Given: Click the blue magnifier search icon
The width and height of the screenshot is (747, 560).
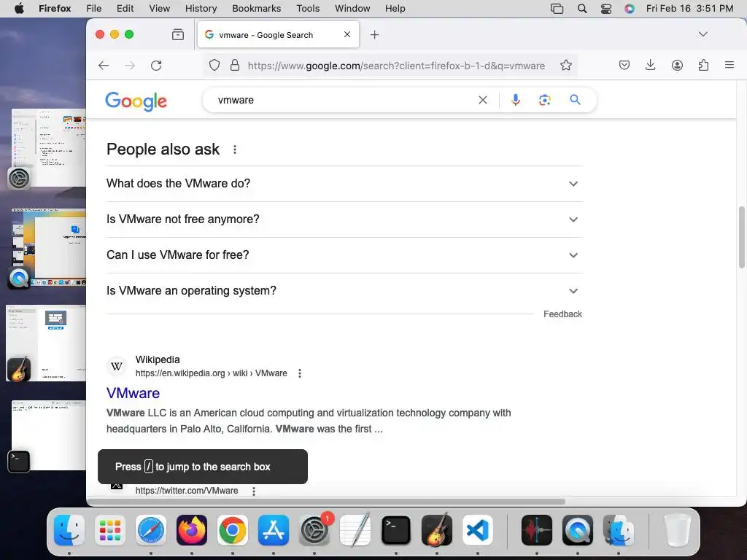Looking at the screenshot, I should [x=575, y=100].
